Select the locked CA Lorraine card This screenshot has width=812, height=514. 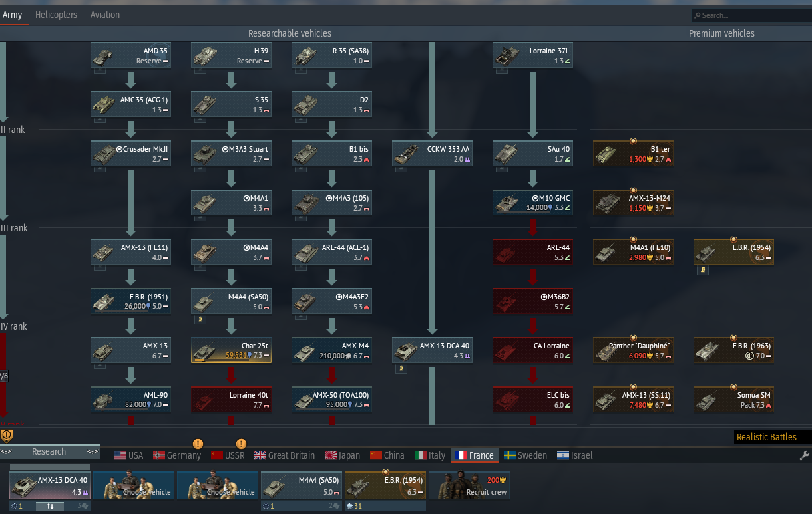pyautogui.click(x=533, y=350)
